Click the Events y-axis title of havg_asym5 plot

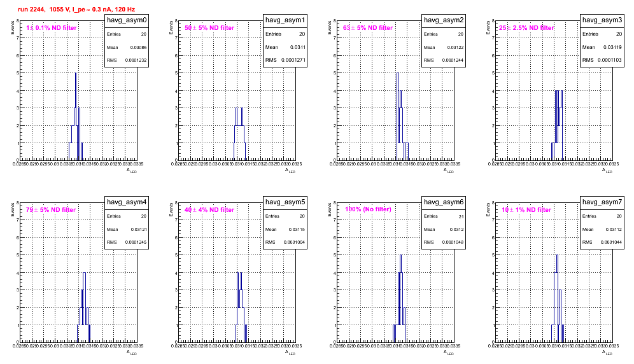[x=171, y=209]
